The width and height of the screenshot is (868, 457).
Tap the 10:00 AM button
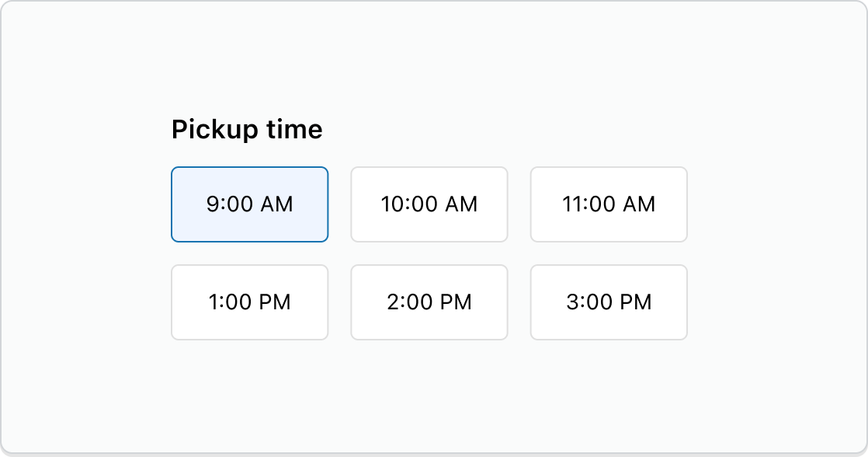coord(429,204)
